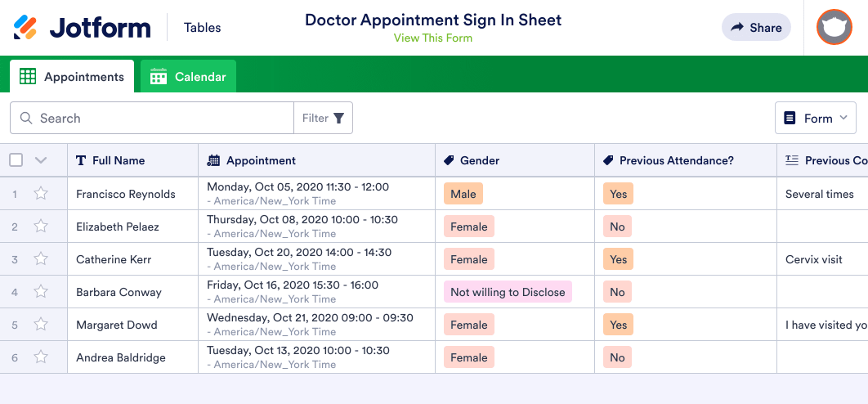The width and height of the screenshot is (868, 404).
Task: Click the Share button
Action: click(756, 28)
